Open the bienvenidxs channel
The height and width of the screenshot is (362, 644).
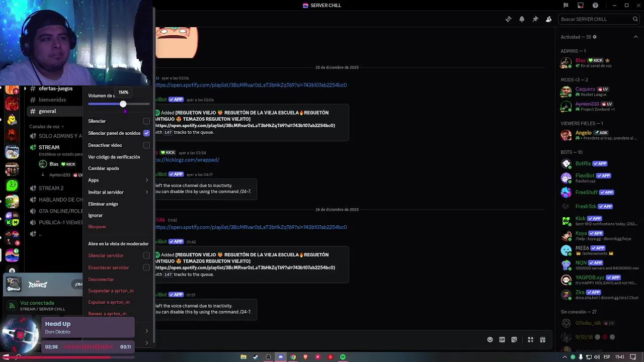point(51,100)
